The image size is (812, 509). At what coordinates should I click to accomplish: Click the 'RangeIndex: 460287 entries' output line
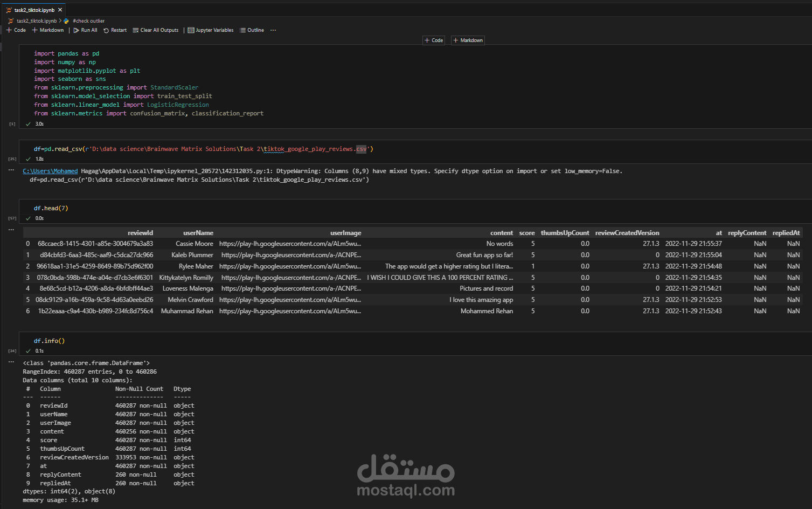click(x=90, y=372)
